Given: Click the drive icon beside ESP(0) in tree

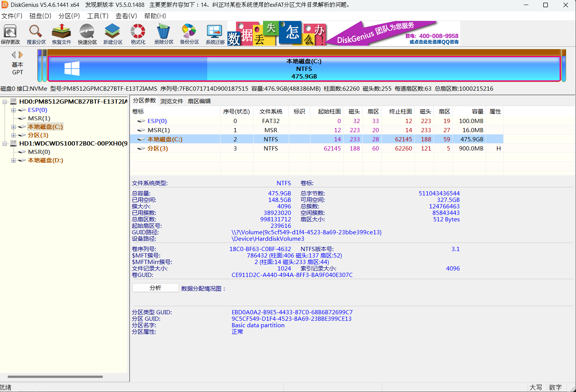Looking at the screenshot, I should point(22,110).
